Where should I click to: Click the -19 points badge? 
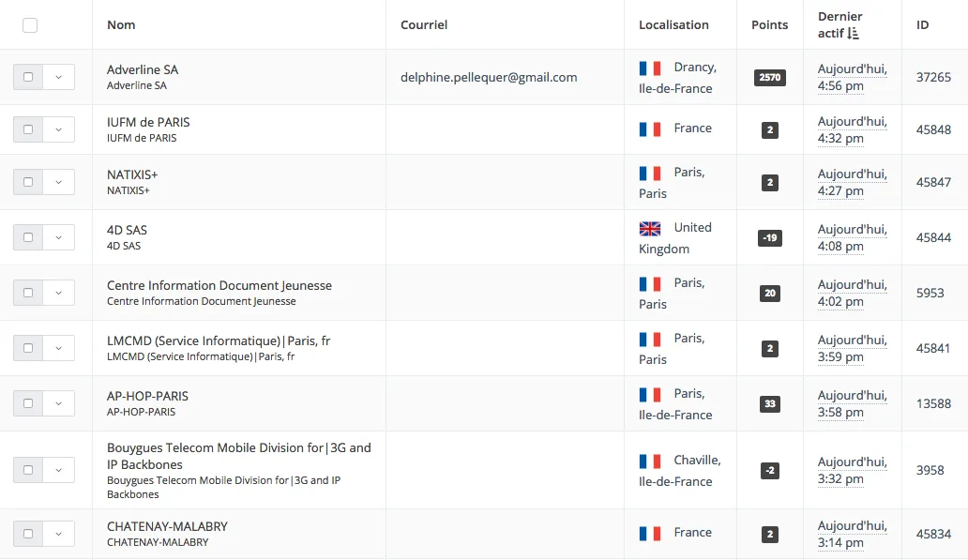770,237
